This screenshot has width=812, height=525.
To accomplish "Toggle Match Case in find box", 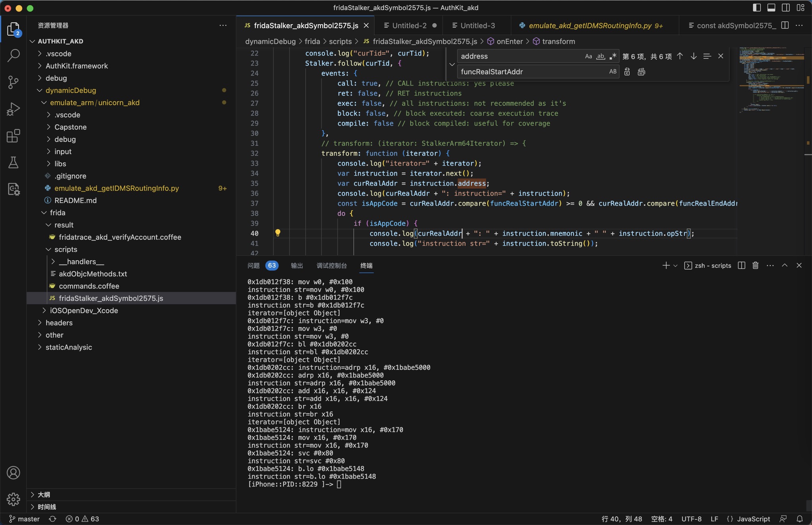I will [x=588, y=56].
